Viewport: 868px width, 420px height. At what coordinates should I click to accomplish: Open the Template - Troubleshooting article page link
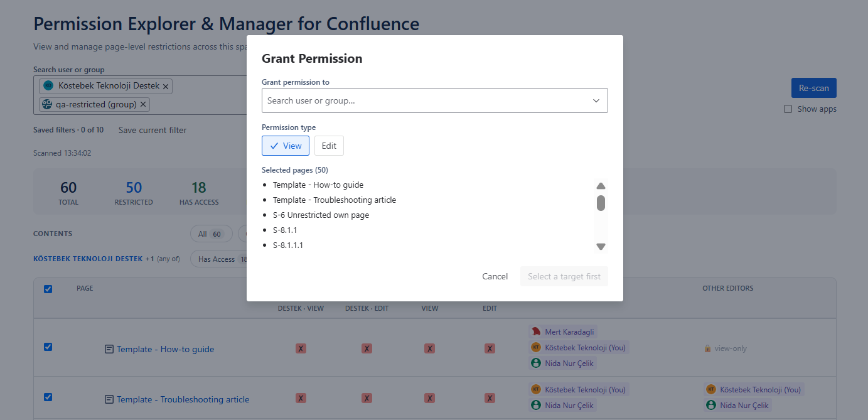pos(183,399)
